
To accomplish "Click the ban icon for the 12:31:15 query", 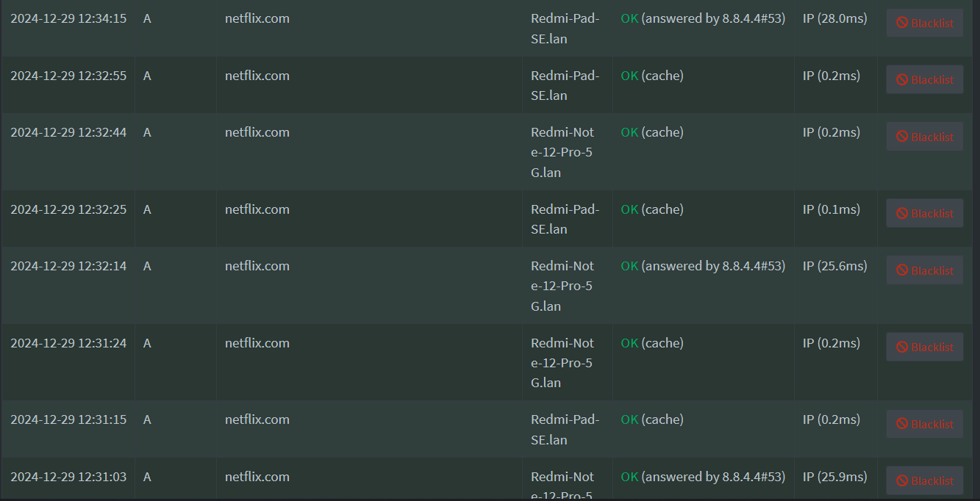I will tap(902, 424).
